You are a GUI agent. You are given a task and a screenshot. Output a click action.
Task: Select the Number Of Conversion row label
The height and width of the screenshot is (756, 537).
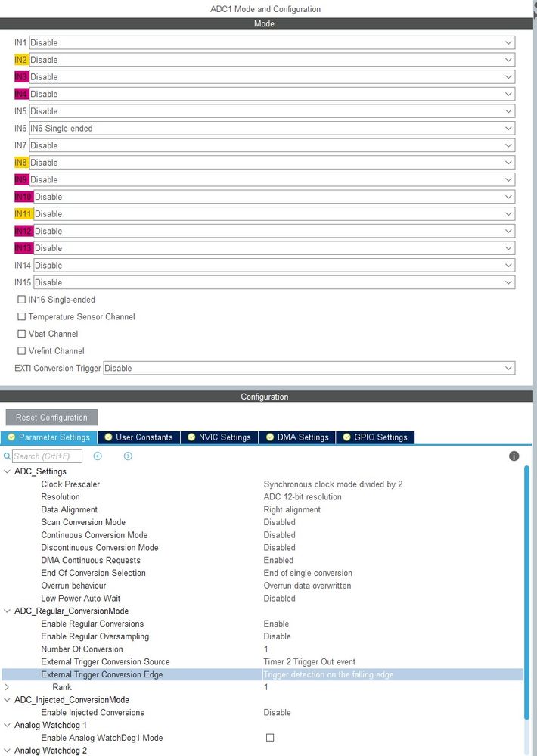click(82, 649)
